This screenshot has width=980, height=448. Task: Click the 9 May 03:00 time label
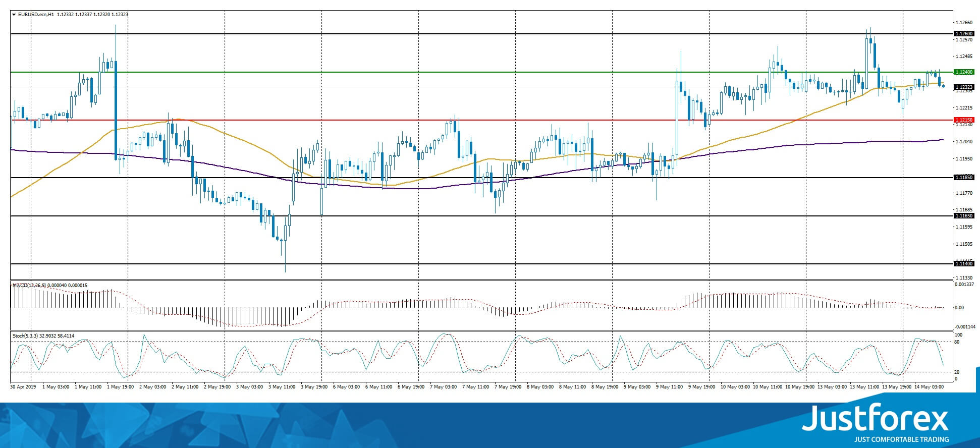[x=638, y=387]
